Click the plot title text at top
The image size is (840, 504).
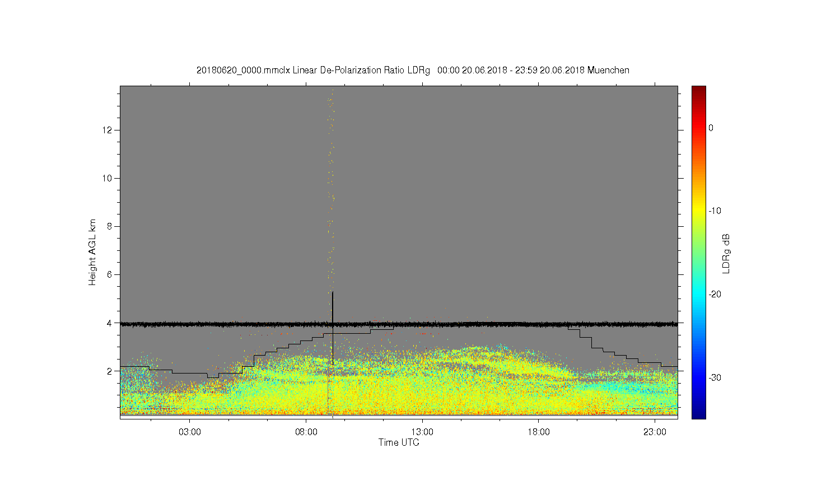coord(413,71)
